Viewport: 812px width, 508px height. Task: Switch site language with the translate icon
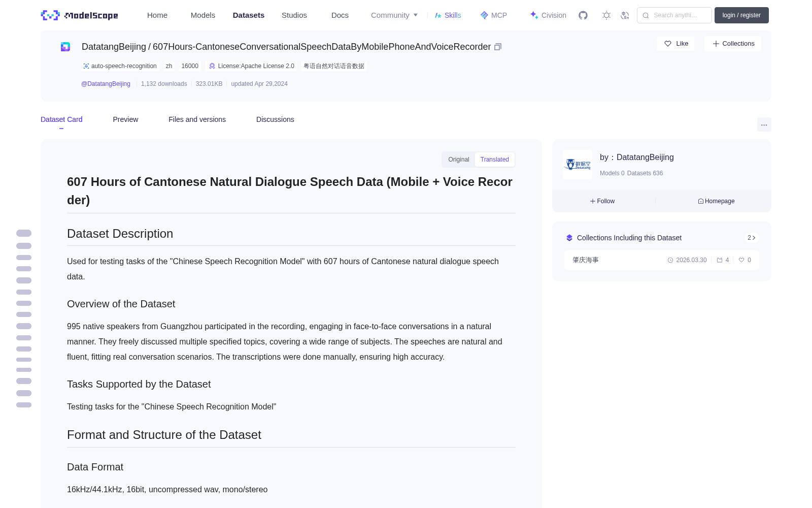pyautogui.click(x=625, y=15)
